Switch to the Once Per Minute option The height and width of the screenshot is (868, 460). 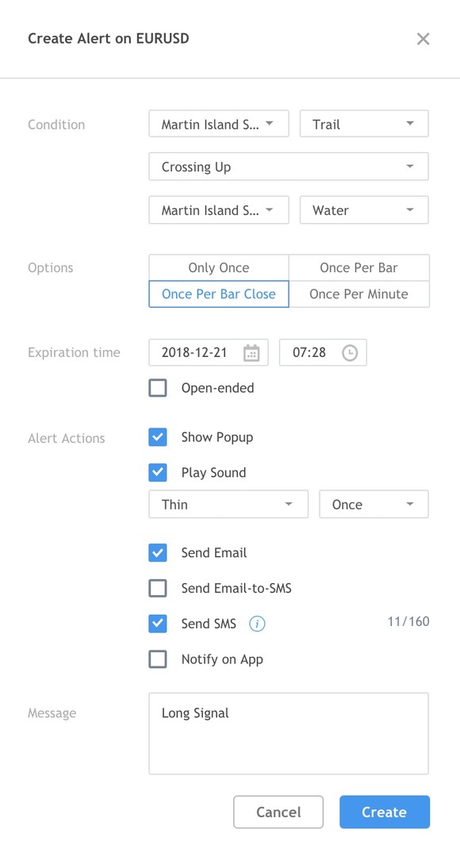(358, 294)
